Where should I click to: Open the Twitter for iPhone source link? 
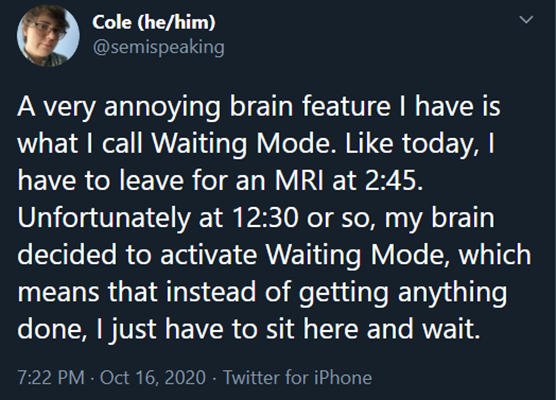click(x=298, y=377)
